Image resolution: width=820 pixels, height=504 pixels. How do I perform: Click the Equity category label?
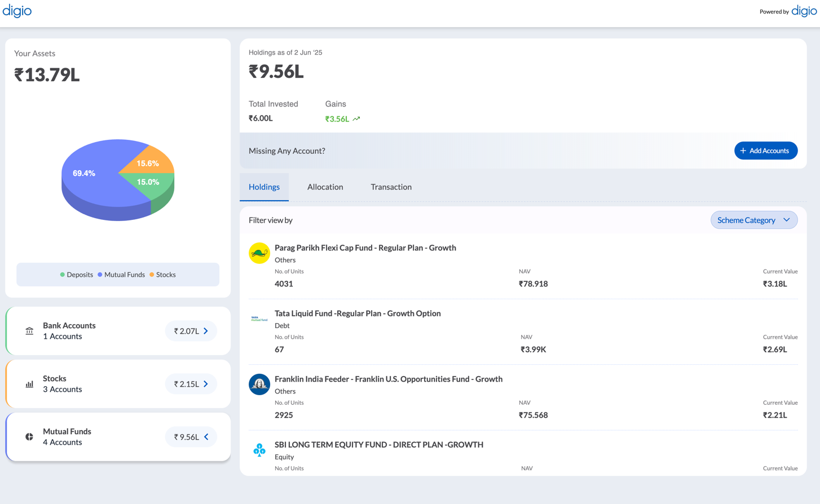click(x=284, y=457)
